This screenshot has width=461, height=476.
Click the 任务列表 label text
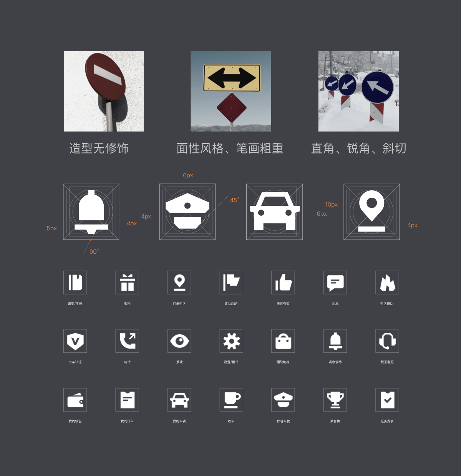click(387, 421)
